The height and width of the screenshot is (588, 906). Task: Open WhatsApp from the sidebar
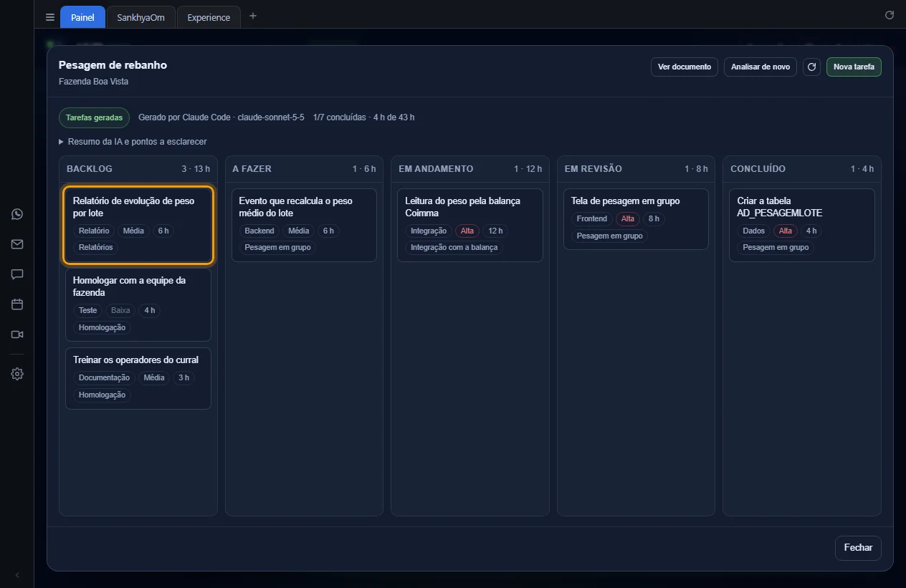pyautogui.click(x=17, y=214)
